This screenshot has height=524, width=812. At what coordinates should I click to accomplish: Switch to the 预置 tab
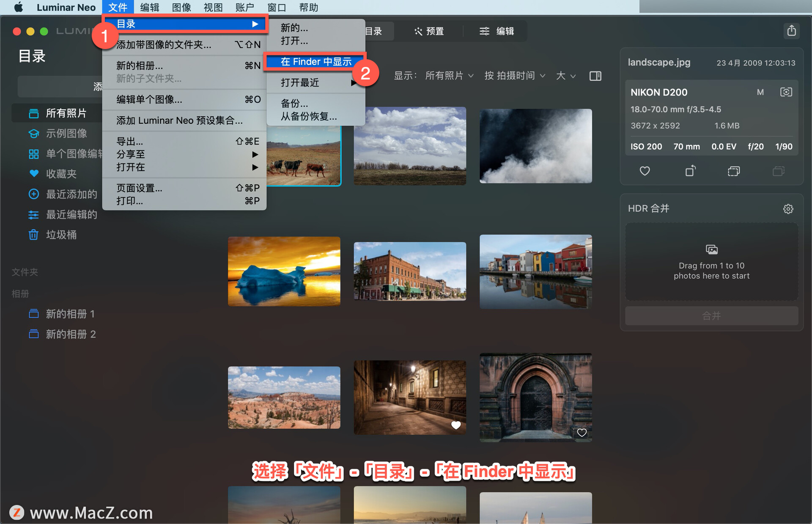click(x=429, y=31)
